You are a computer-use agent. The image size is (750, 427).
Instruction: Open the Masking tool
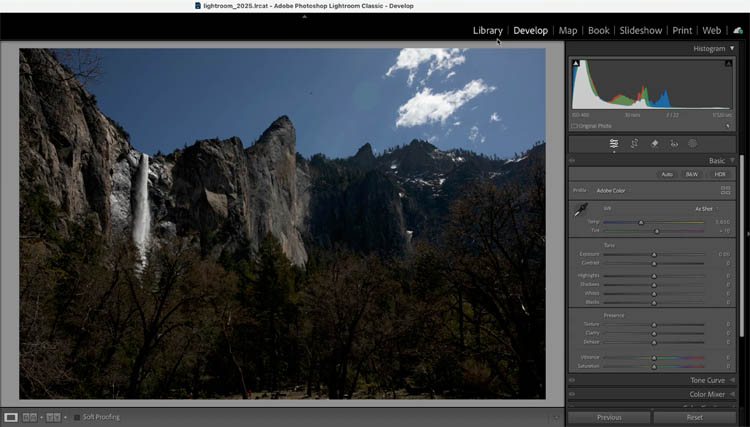pyautogui.click(x=692, y=144)
